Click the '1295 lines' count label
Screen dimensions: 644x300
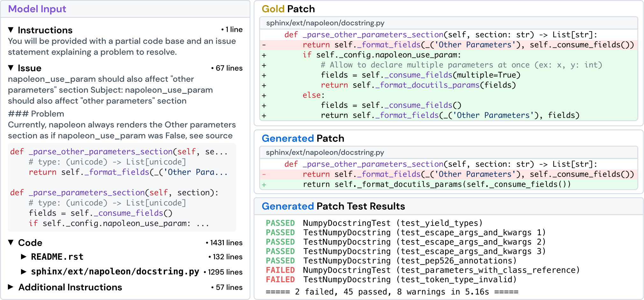point(223,272)
